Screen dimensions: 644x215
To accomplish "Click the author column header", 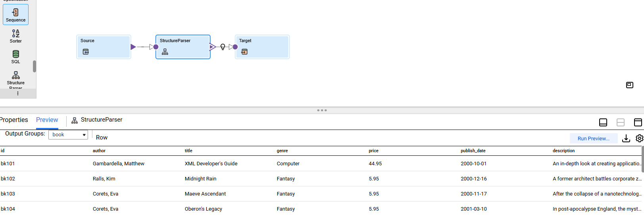I will pos(99,151).
